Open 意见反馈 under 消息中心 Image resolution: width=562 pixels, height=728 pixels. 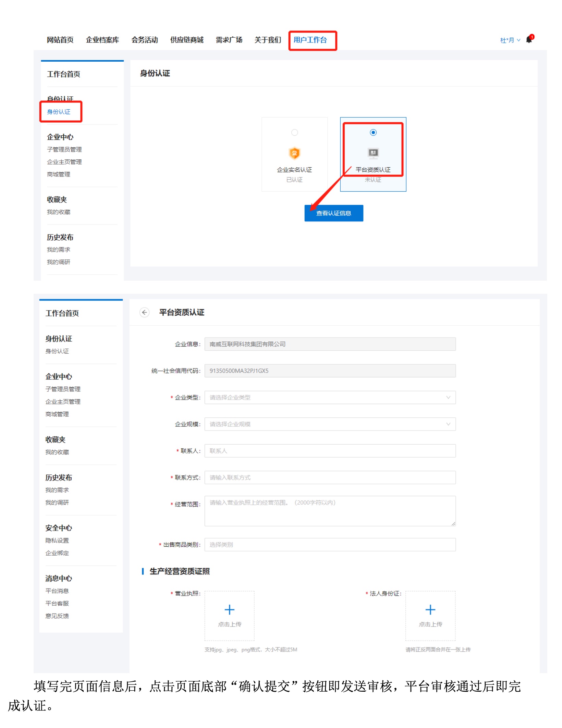pyautogui.click(x=57, y=616)
